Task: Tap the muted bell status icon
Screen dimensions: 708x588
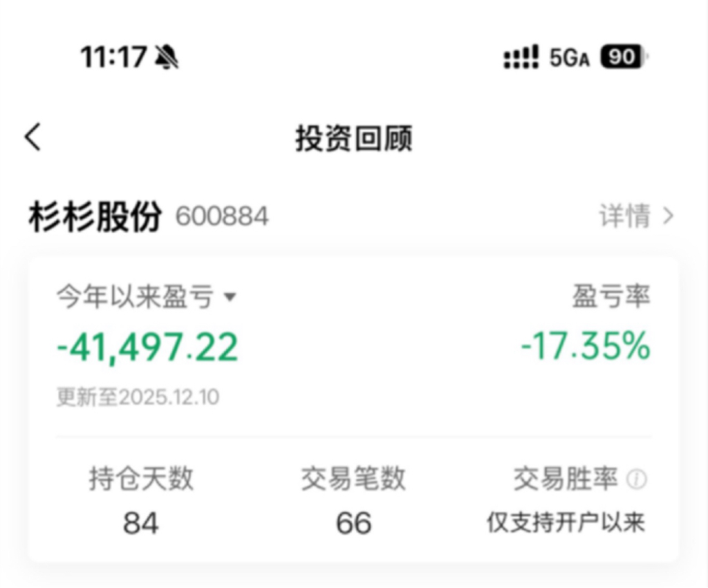Action: [x=167, y=57]
